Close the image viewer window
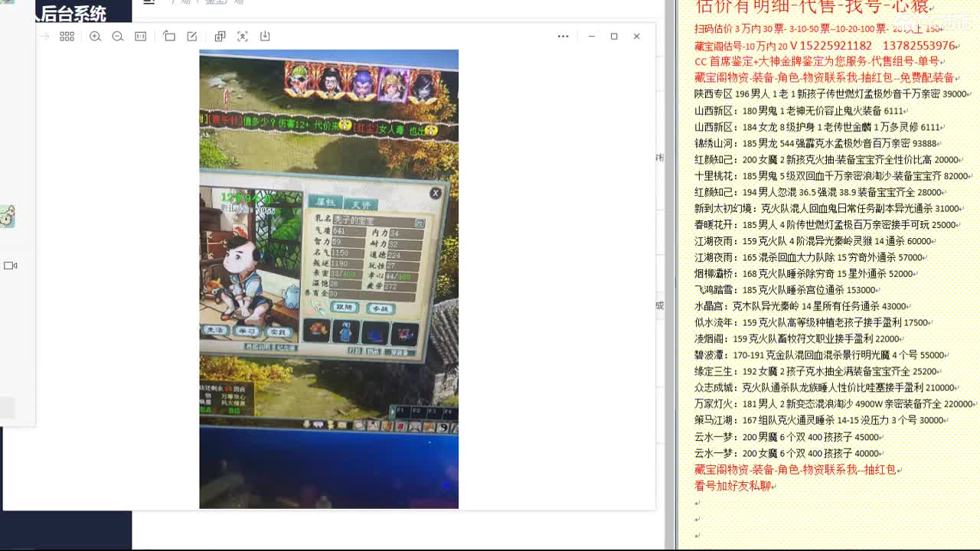Image resolution: width=980 pixels, height=551 pixels. pyautogui.click(x=636, y=36)
